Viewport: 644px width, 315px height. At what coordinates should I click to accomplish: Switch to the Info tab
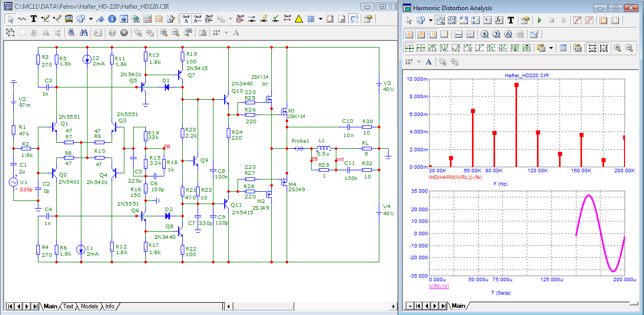[x=110, y=306]
